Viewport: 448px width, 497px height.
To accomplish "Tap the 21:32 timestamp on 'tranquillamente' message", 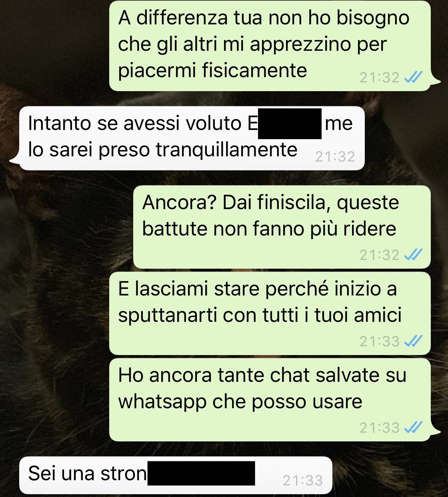I will pyautogui.click(x=335, y=156).
